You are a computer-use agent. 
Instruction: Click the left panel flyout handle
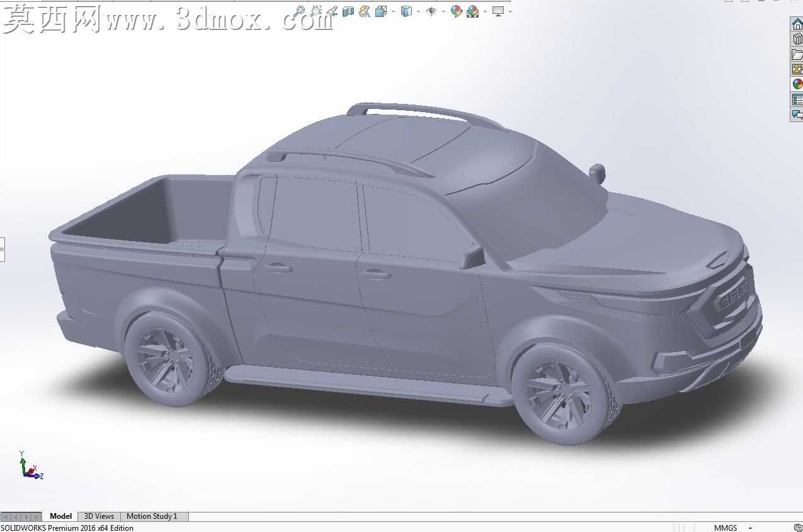click(2, 249)
